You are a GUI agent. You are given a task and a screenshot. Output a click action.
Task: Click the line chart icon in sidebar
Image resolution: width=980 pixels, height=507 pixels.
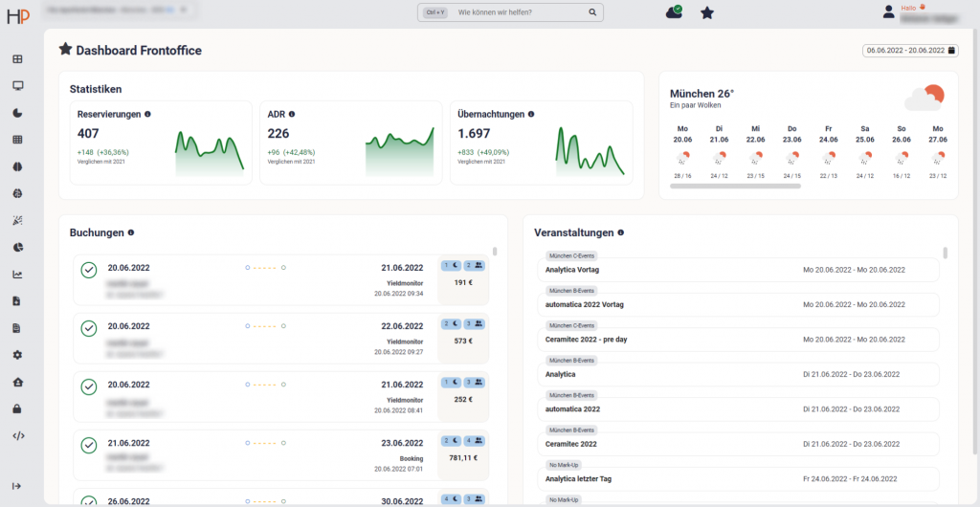(17, 275)
